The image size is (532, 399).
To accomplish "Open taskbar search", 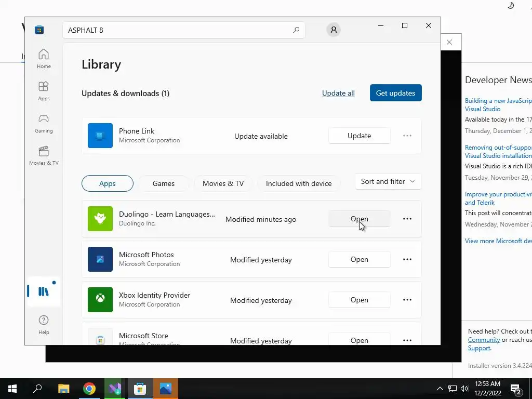I will pos(37,389).
